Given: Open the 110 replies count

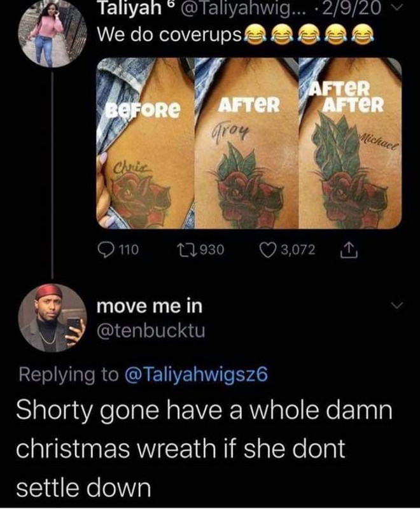Looking at the screenshot, I should [x=129, y=249].
